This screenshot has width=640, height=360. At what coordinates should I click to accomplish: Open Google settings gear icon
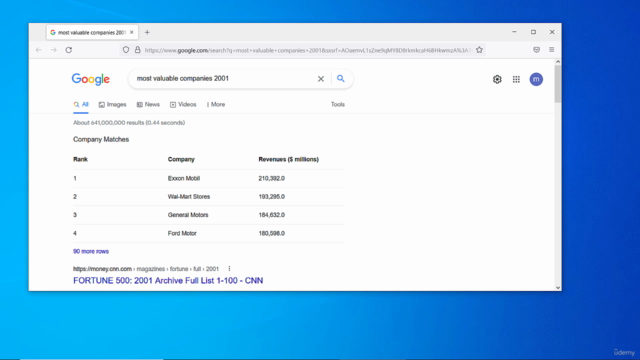[497, 79]
